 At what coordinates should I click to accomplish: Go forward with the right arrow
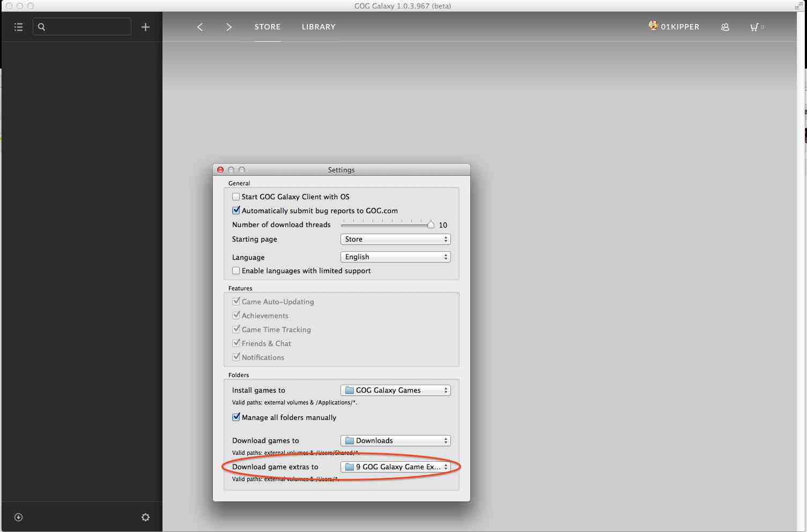(229, 27)
